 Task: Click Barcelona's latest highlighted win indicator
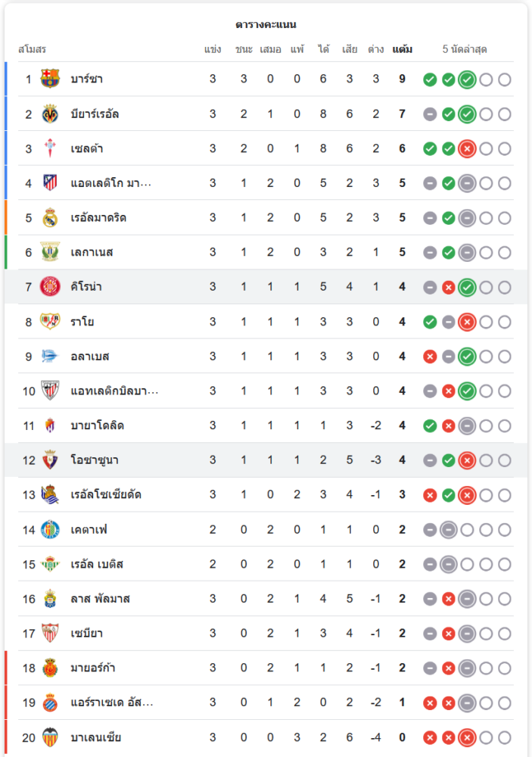pyautogui.click(x=467, y=79)
